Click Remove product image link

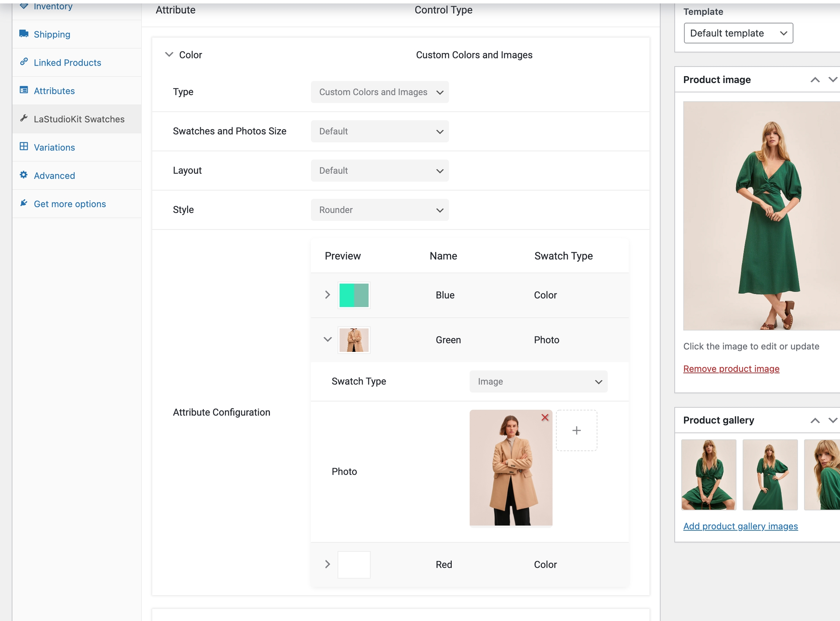731,369
